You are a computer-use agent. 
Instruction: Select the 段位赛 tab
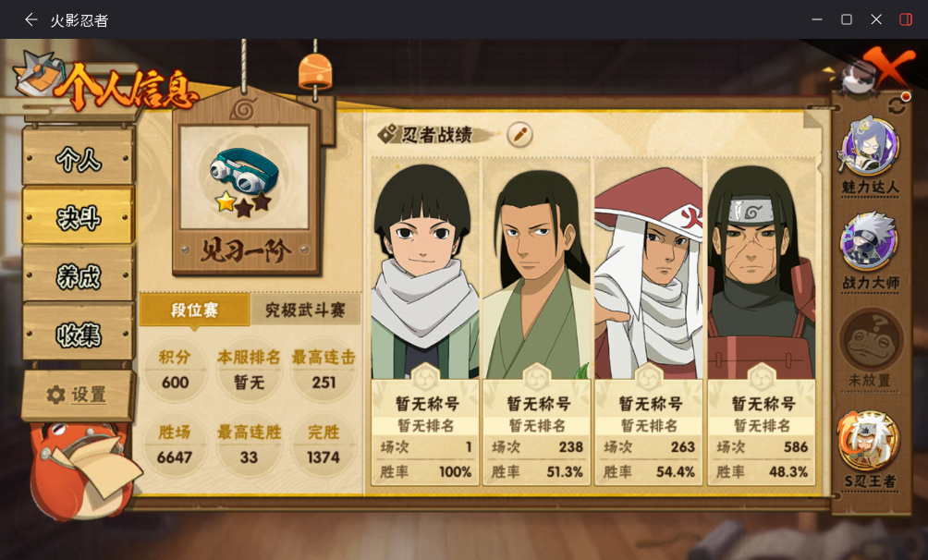coord(195,310)
